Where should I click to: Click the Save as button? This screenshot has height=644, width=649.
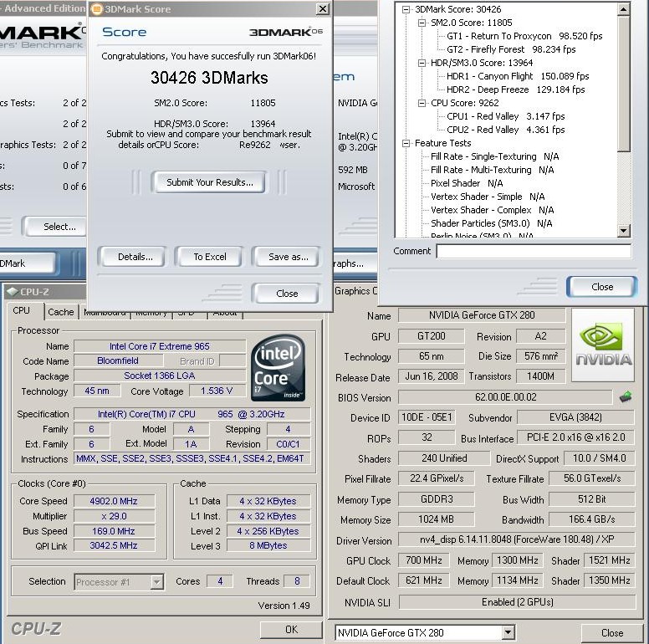coord(288,257)
